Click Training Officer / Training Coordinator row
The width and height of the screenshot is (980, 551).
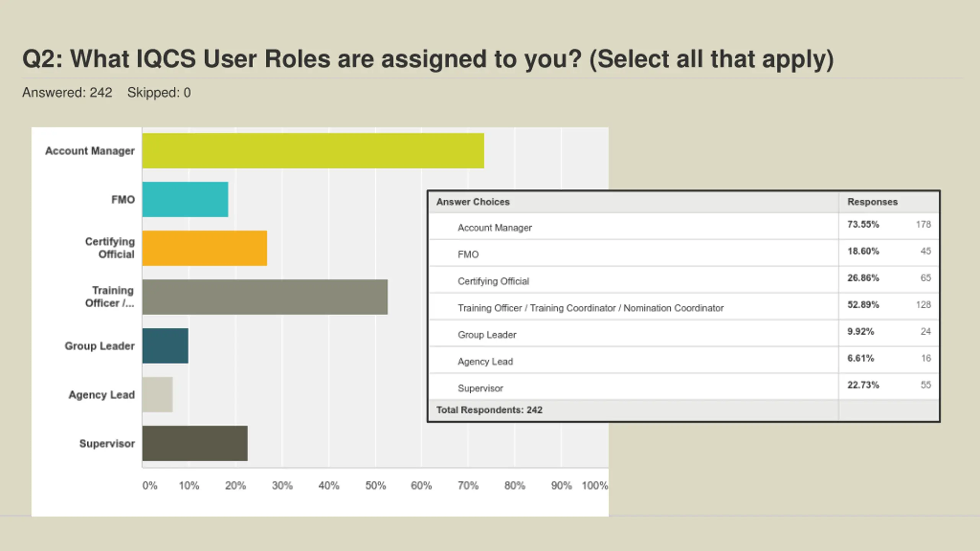click(590, 308)
